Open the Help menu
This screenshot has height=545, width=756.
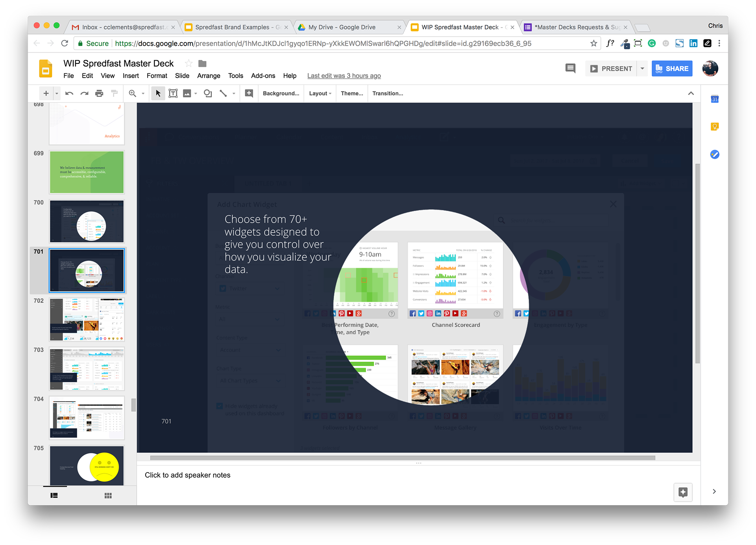(x=289, y=76)
